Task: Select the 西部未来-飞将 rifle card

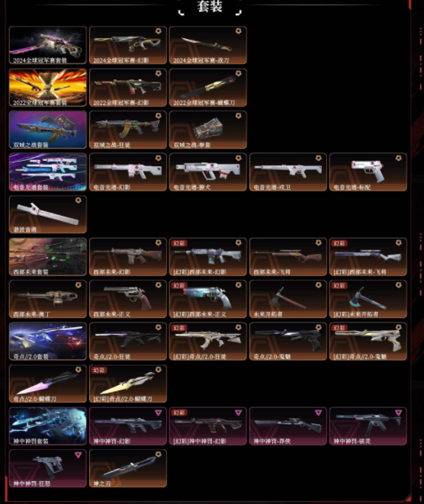Action: tap(288, 257)
